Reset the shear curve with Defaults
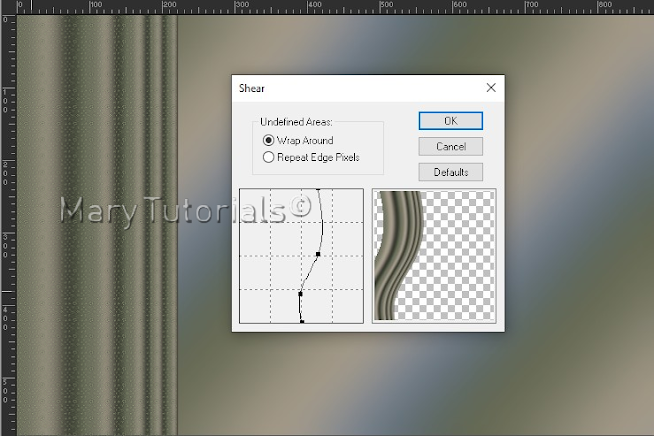The height and width of the screenshot is (436, 654). [450, 172]
